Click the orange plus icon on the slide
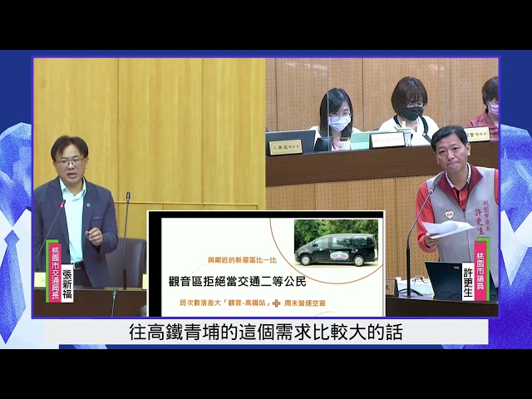Screen dimensions: 532x399 click(x=277, y=303)
